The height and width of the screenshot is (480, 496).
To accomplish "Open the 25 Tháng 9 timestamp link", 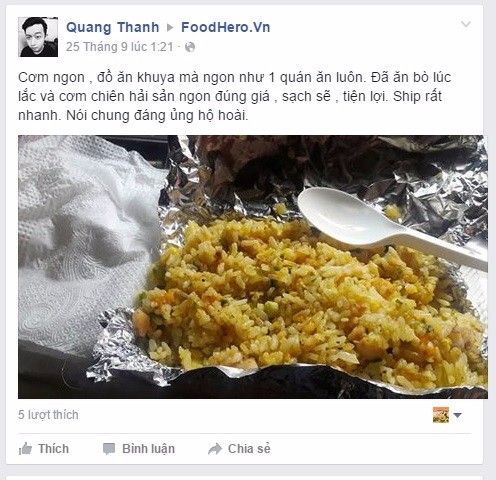I will (120, 47).
